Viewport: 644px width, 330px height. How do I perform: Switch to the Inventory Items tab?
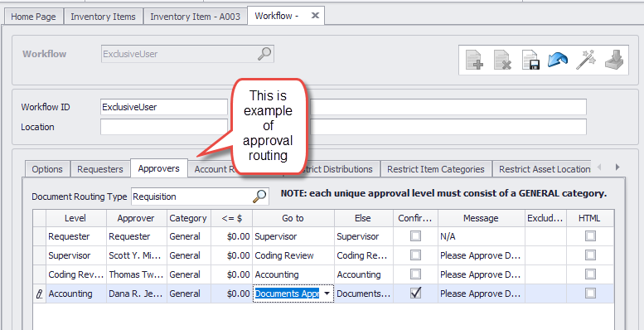[x=103, y=17]
